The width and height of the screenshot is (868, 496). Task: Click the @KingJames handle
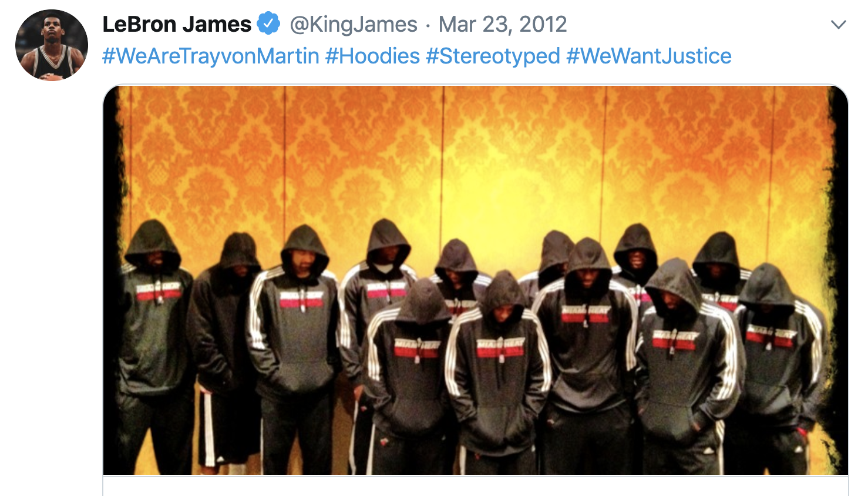tap(354, 24)
